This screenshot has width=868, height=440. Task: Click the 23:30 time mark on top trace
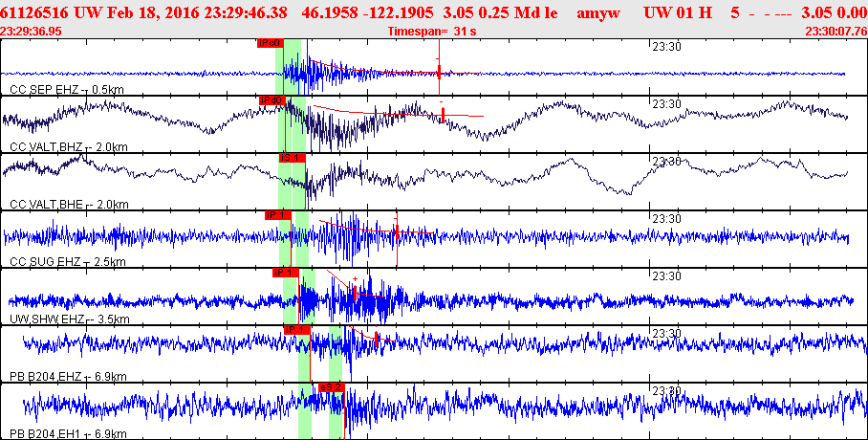click(665, 46)
